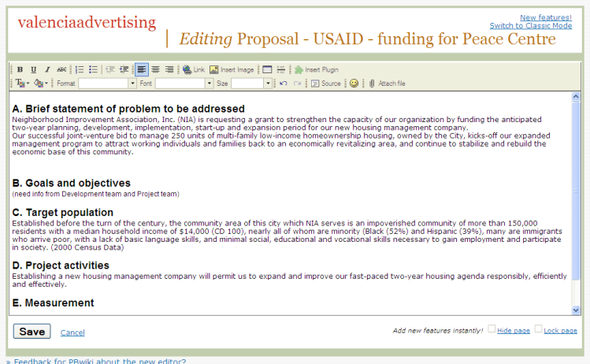Cancel editing the page
Image resolution: width=590 pixels, height=364 pixels.
[x=72, y=332]
